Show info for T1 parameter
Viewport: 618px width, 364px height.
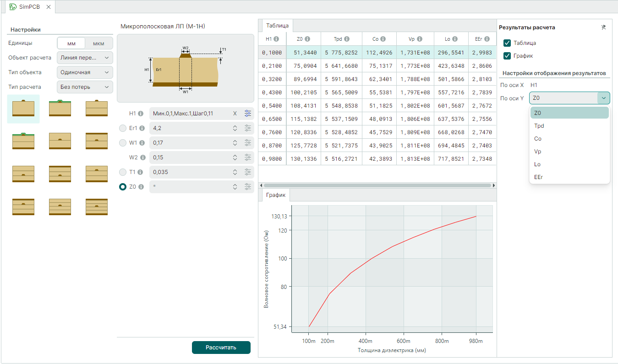(141, 172)
